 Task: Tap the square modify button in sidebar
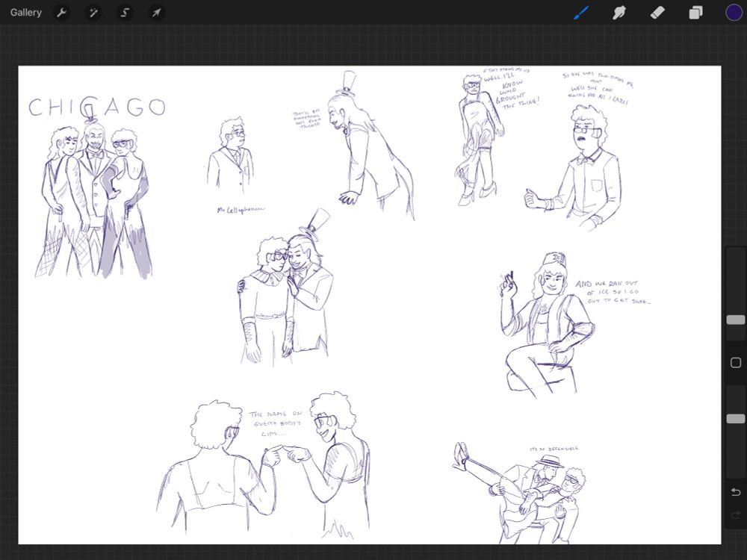tap(736, 363)
